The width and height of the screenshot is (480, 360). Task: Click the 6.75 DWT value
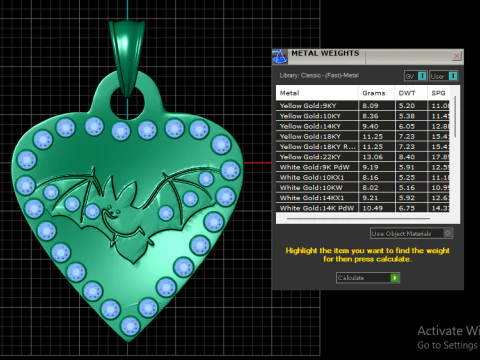tap(407, 208)
